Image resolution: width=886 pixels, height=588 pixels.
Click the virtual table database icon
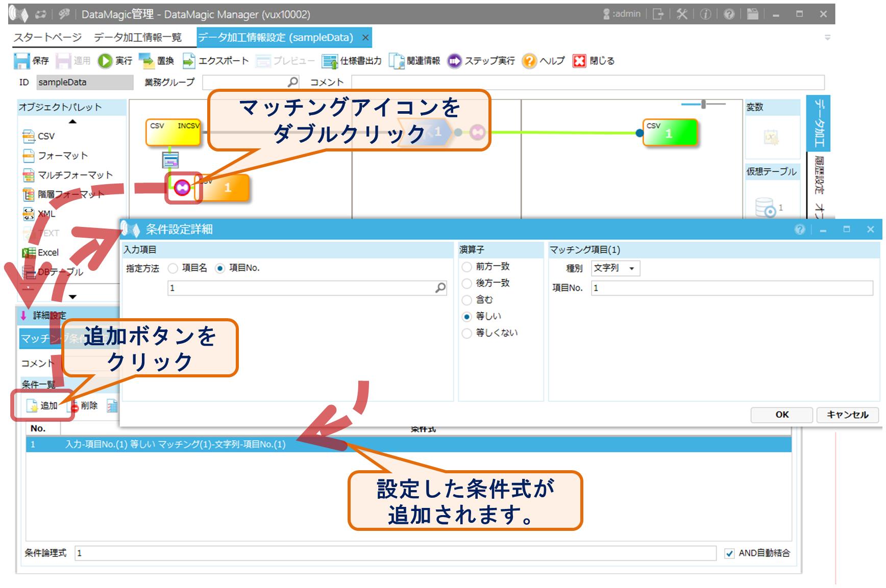[766, 208]
